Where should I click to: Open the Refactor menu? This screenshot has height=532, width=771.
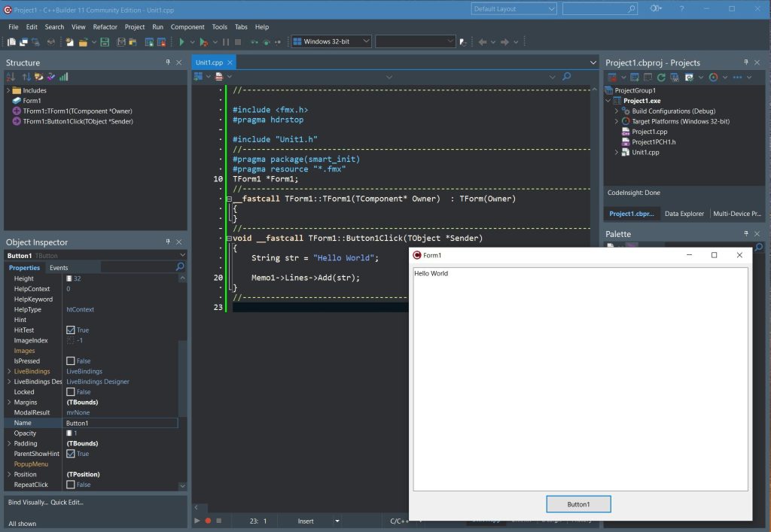pyautogui.click(x=105, y=27)
